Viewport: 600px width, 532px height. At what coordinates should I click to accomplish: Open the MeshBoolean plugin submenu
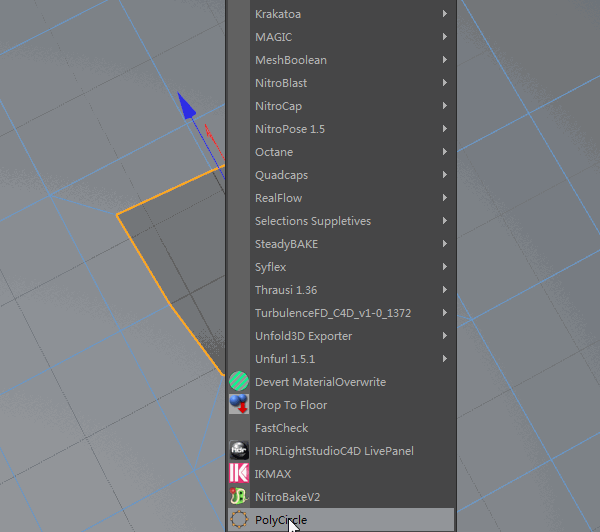290,60
